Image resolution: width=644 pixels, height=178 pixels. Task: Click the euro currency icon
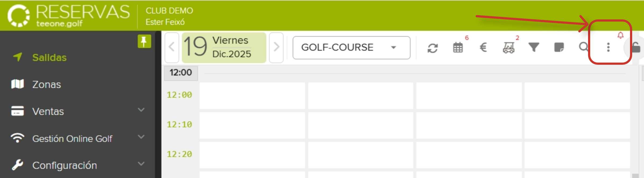(483, 48)
